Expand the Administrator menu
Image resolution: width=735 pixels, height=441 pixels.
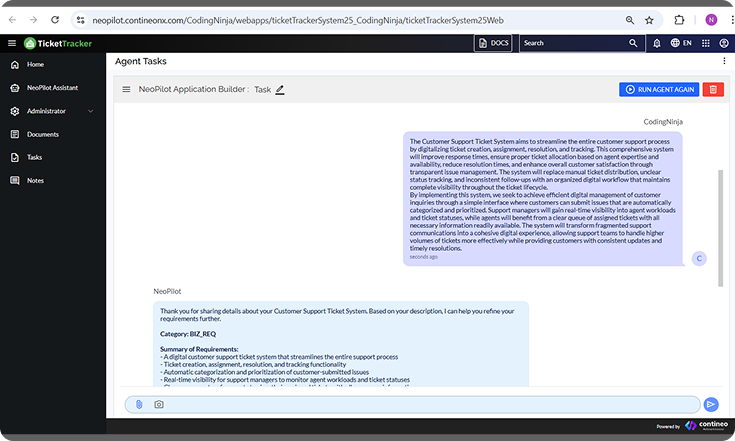pyautogui.click(x=53, y=111)
